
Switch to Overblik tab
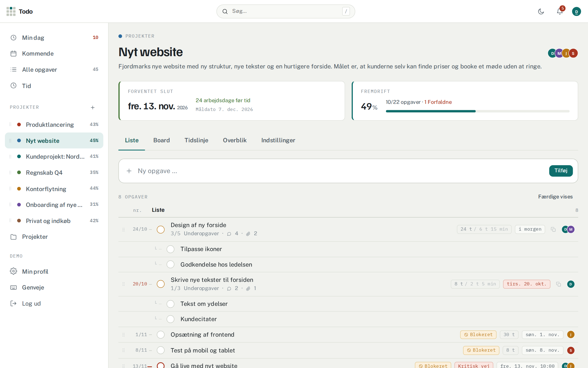[x=235, y=140]
